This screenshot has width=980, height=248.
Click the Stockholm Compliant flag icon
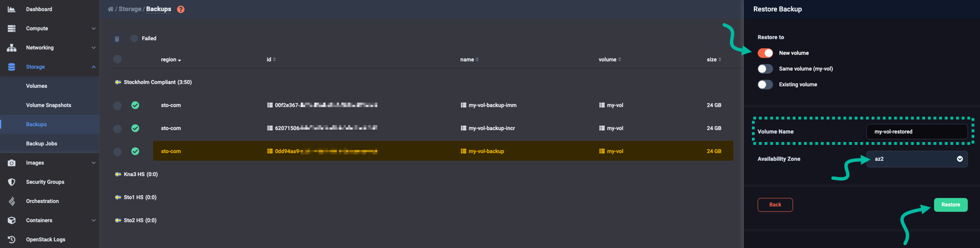(118, 82)
